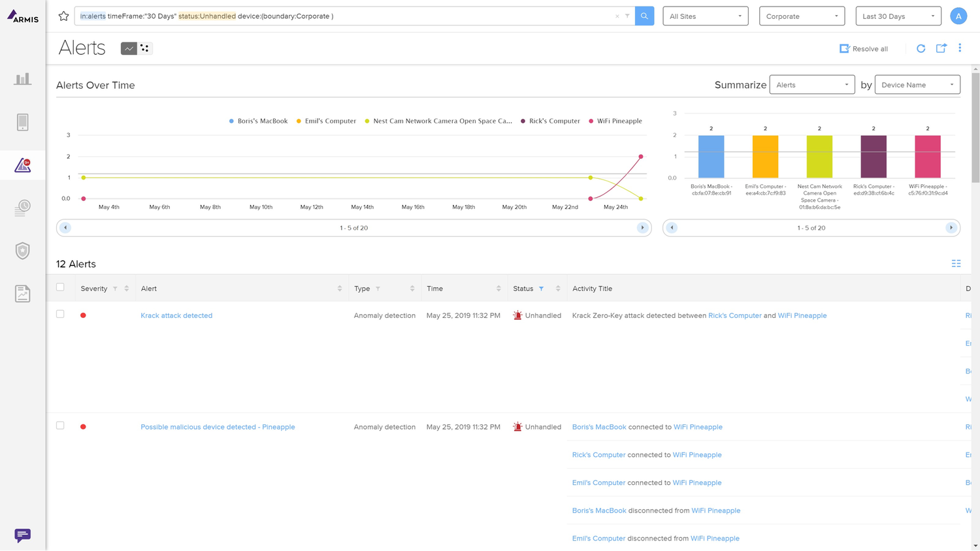Screen dimensions: 980x551
Task: Check the select-all checkbox in the table header
Action: coord(60,287)
